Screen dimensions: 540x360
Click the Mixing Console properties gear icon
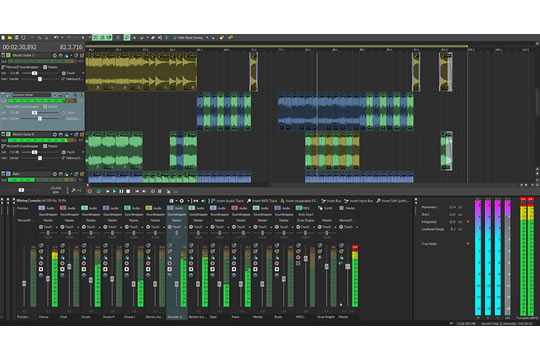(x=182, y=201)
